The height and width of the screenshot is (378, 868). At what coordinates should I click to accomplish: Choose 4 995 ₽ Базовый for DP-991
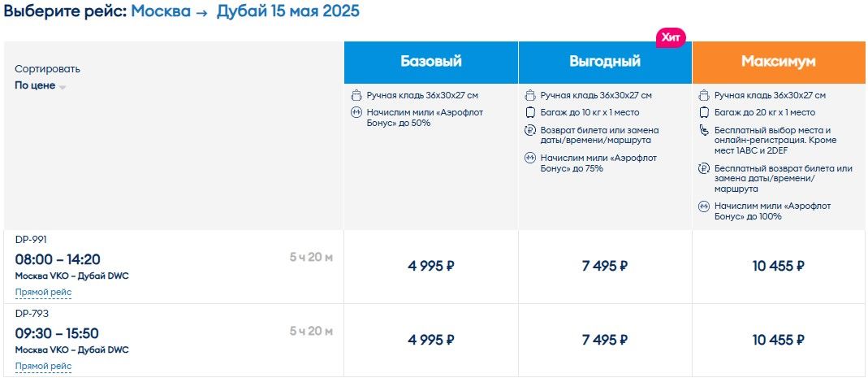(430, 266)
